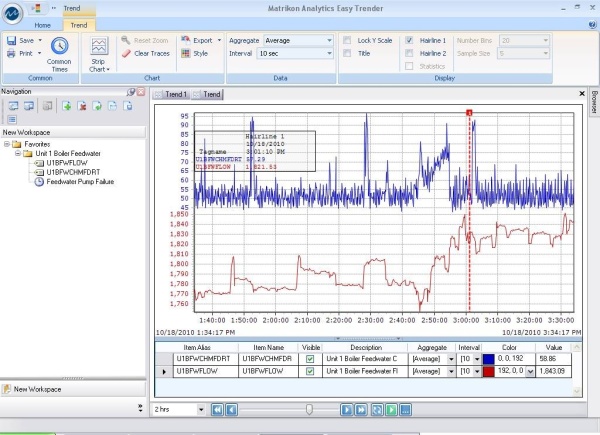Enable the Title checkbox

347,53
